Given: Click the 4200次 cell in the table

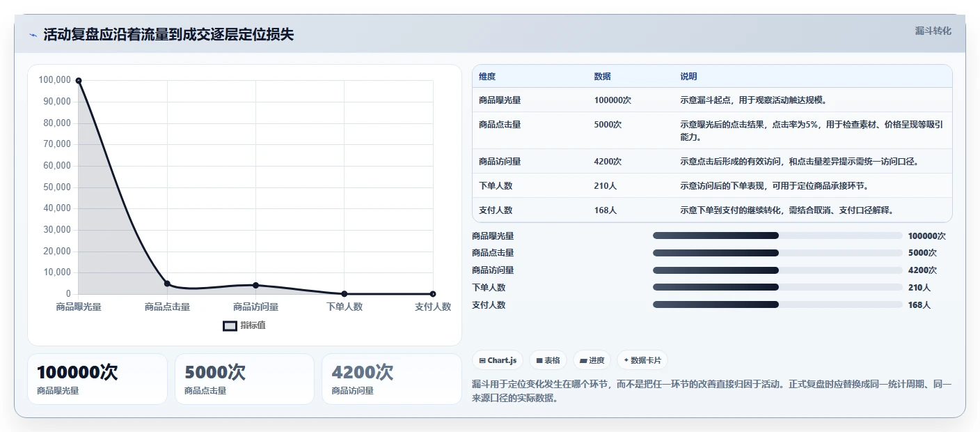Looking at the screenshot, I should click(x=608, y=162).
